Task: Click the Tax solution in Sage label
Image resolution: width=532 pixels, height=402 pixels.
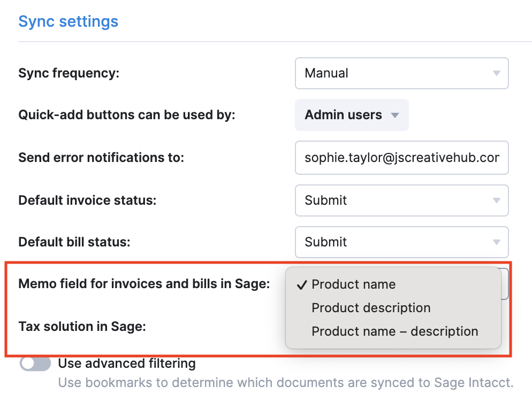Action: click(82, 327)
